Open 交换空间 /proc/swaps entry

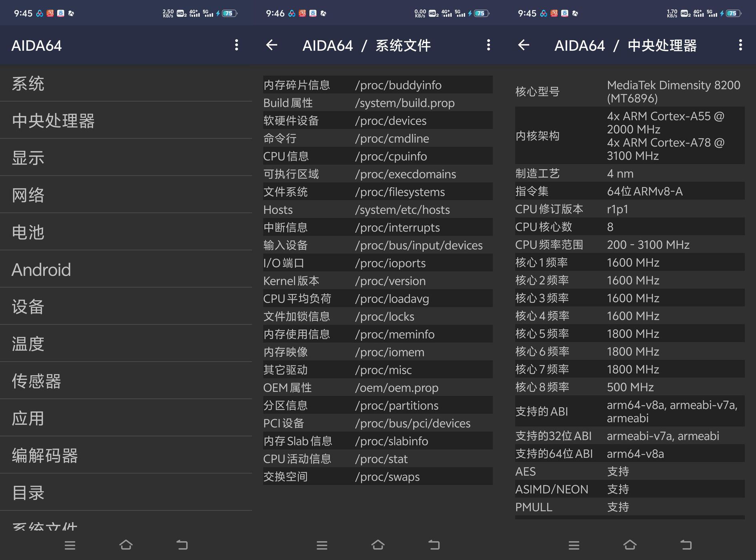378,476
